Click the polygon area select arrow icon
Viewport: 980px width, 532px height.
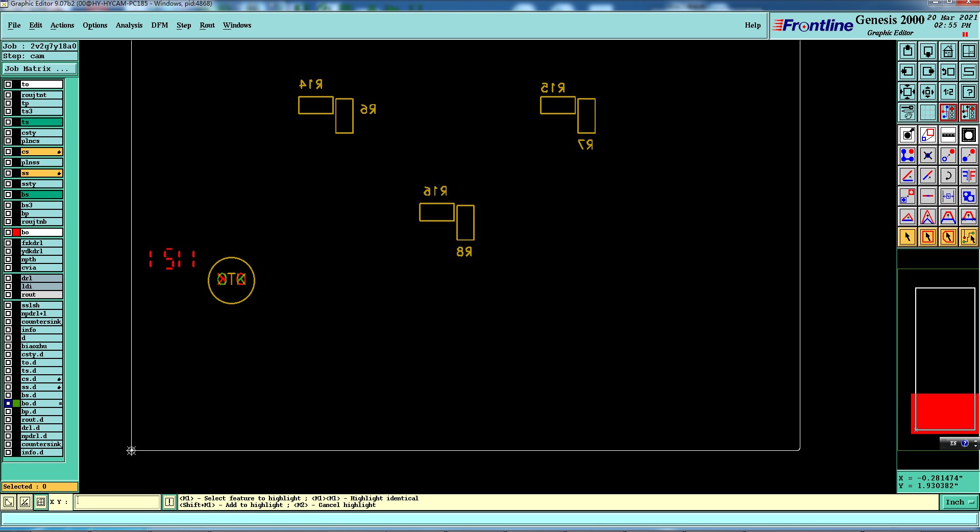[x=948, y=237]
